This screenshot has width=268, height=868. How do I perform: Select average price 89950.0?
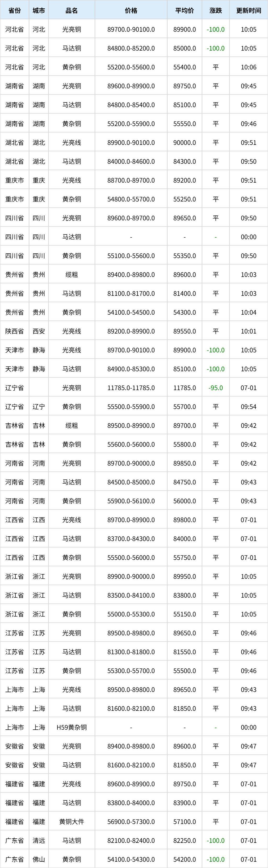[x=185, y=577]
